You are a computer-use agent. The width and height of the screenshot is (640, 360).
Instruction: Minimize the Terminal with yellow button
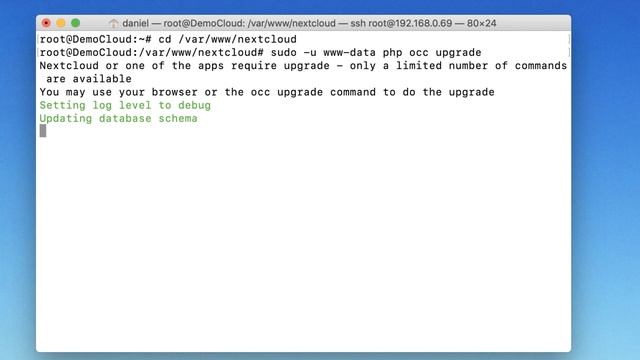pyautogui.click(x=61, y=23)
